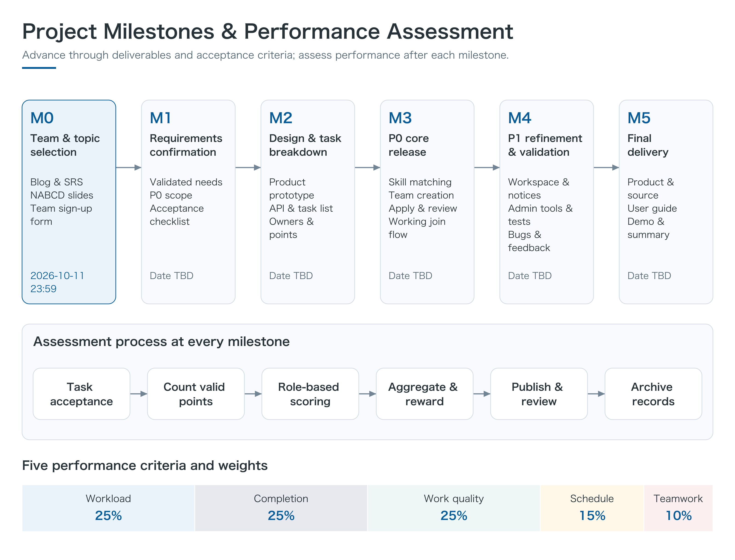Click the NABCD slides text in M0
Screen dimensions: 735x560
tap(62, 195)
